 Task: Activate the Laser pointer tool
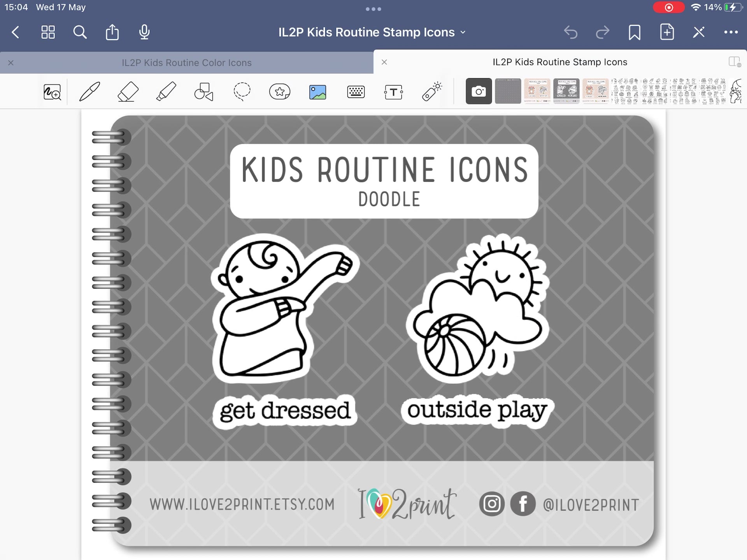tap(431, 92)
